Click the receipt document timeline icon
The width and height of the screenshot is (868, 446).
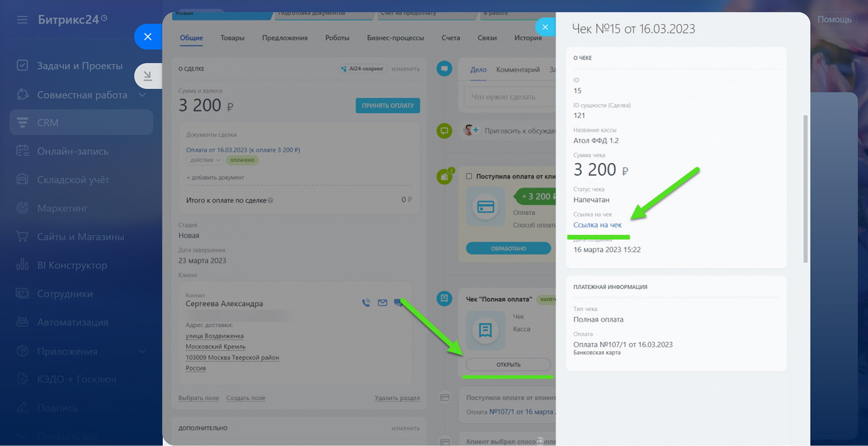coord(444,299)
